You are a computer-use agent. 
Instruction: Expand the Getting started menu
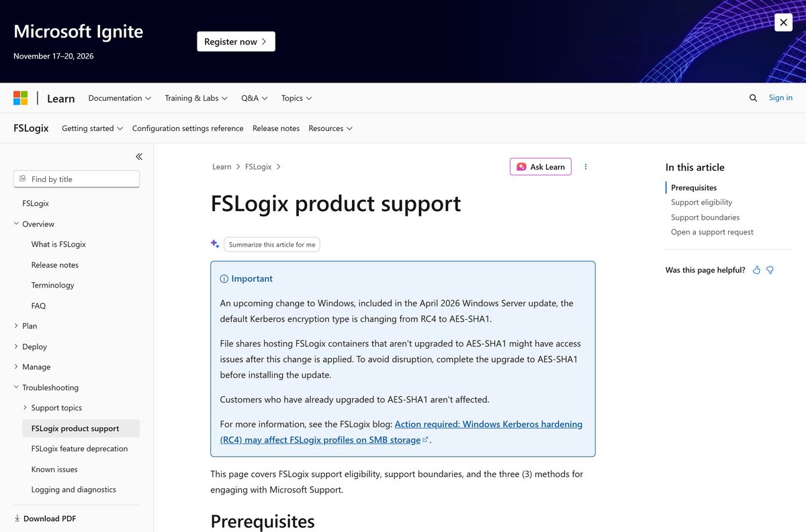tap(93, 128)
